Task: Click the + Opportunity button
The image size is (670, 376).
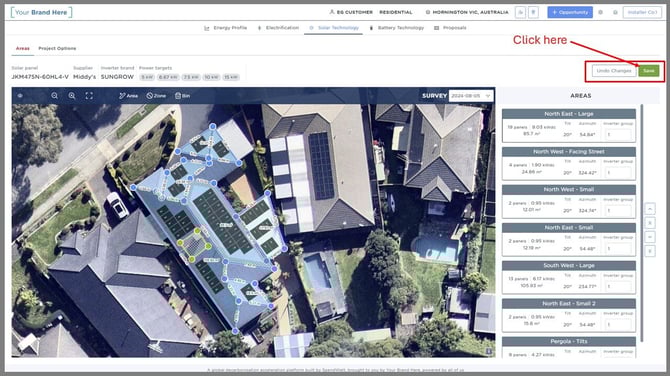Action: pyautogui.click(x=570, y=12)
